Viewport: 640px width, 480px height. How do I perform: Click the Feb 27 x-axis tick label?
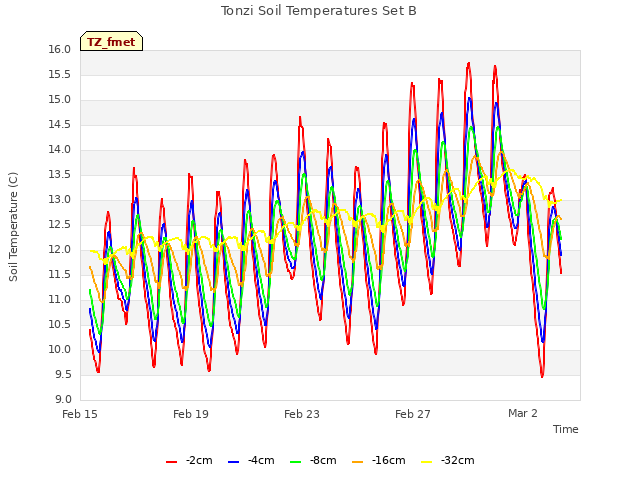click(x=413, y=414)
